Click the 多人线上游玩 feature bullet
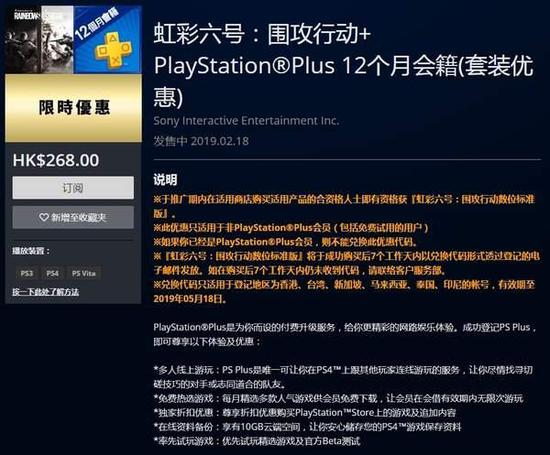550x455 pixels. (x=343, y=377)
